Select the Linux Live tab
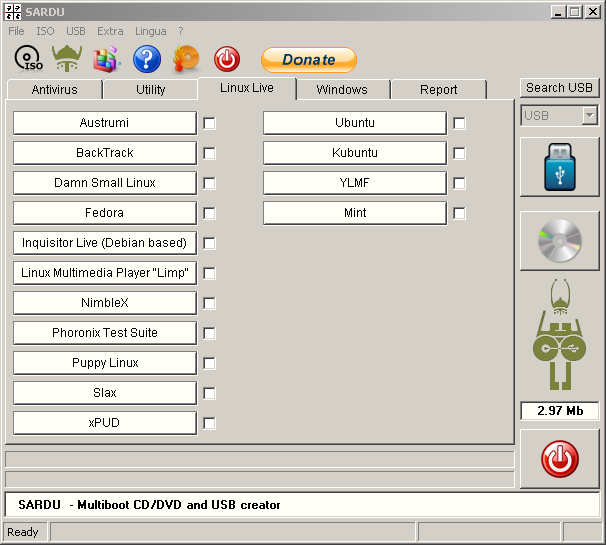The height and width of the screenshot is (545, 606). pos(247,88)
